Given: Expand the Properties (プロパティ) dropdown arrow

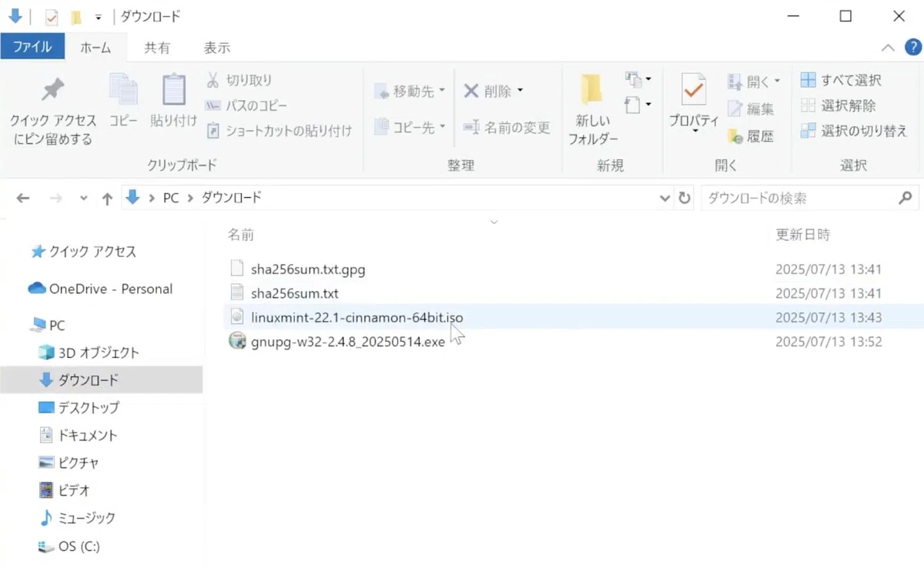Looking at the screenshot, I should (694, 131).
